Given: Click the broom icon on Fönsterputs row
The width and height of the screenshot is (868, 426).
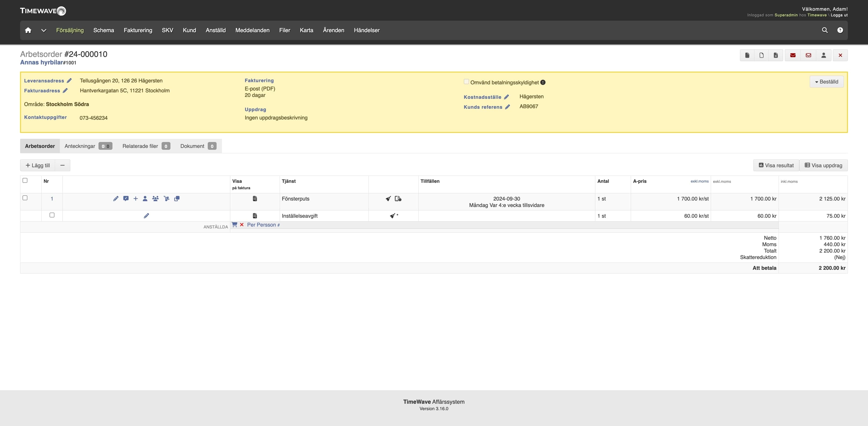Looking at the screenshot, I should tap(388, 199).
